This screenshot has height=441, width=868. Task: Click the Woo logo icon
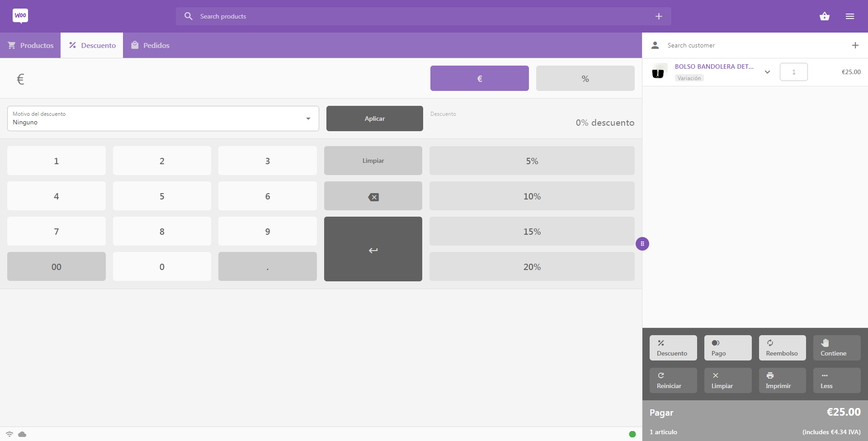[x=20, y=16]
